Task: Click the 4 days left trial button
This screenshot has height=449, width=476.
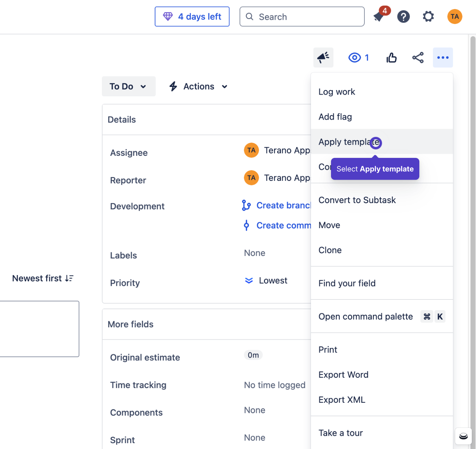Action: click(x=192, y=16)
